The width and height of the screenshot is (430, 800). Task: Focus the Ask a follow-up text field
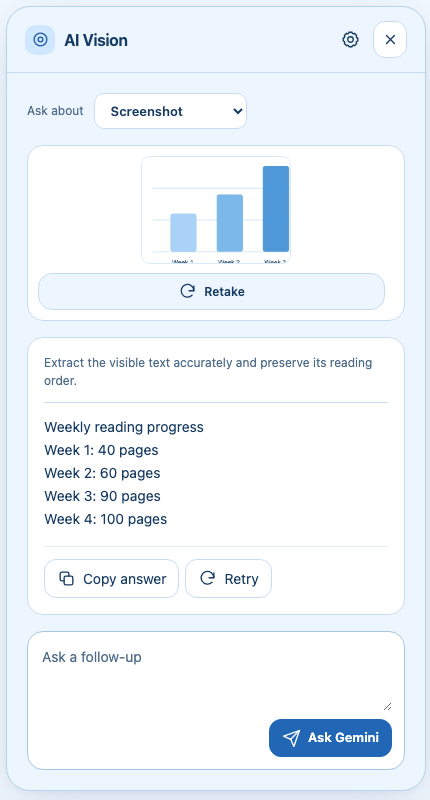pos(216,673)
